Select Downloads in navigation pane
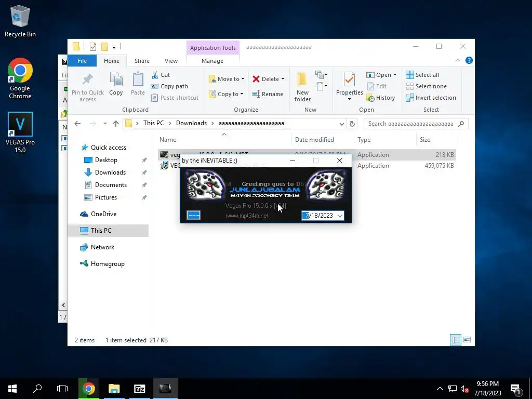 [x=110, y=172]
